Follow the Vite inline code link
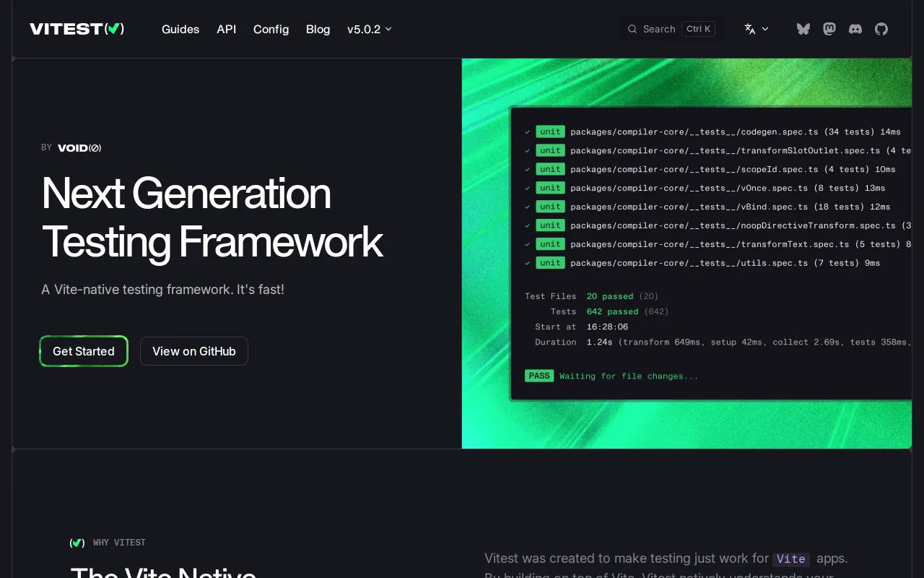 [791, 559]
